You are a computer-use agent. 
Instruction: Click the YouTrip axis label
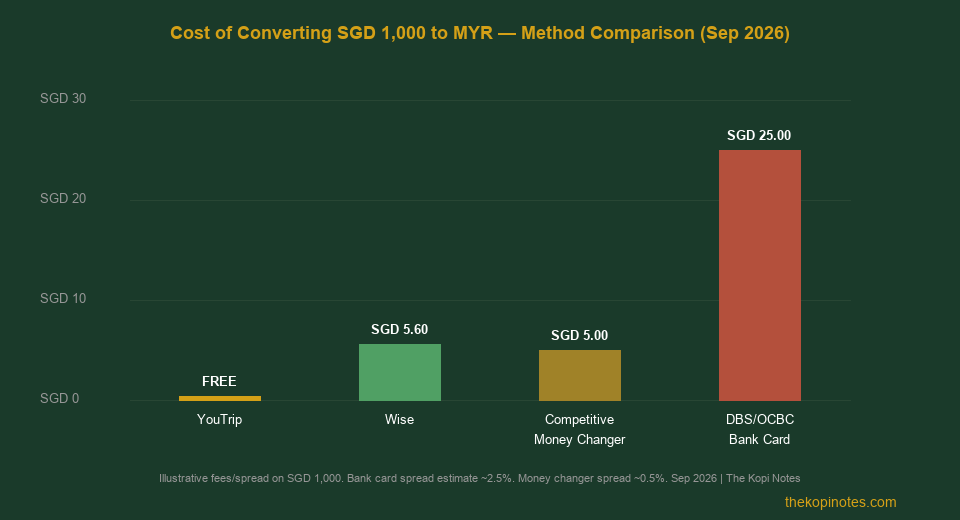219,420
